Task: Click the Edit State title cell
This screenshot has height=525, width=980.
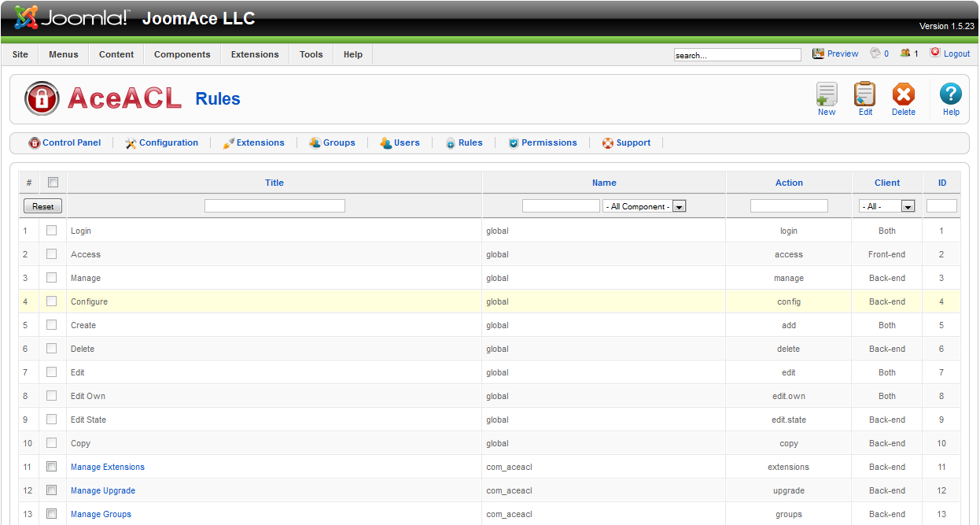Action: [x=88, y=420]
